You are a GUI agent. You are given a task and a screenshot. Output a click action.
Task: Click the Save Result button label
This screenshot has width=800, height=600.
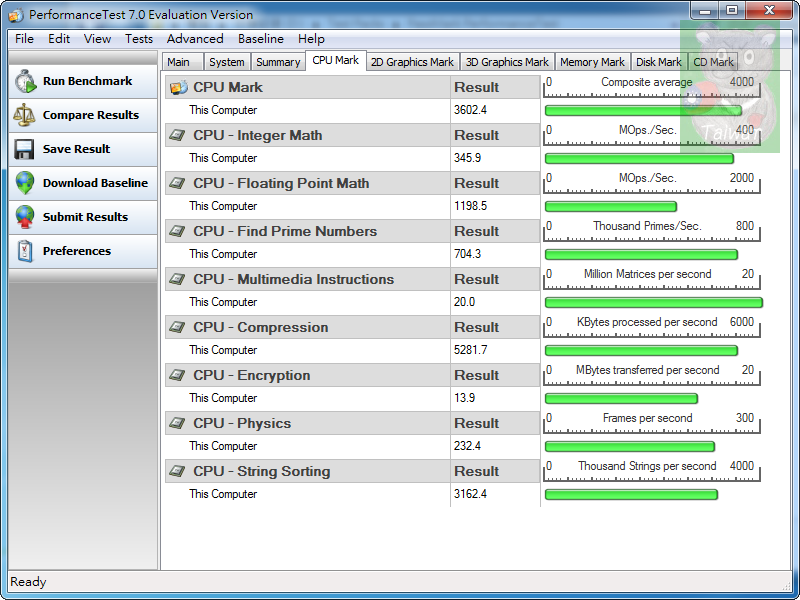click(x=77, y=149)
